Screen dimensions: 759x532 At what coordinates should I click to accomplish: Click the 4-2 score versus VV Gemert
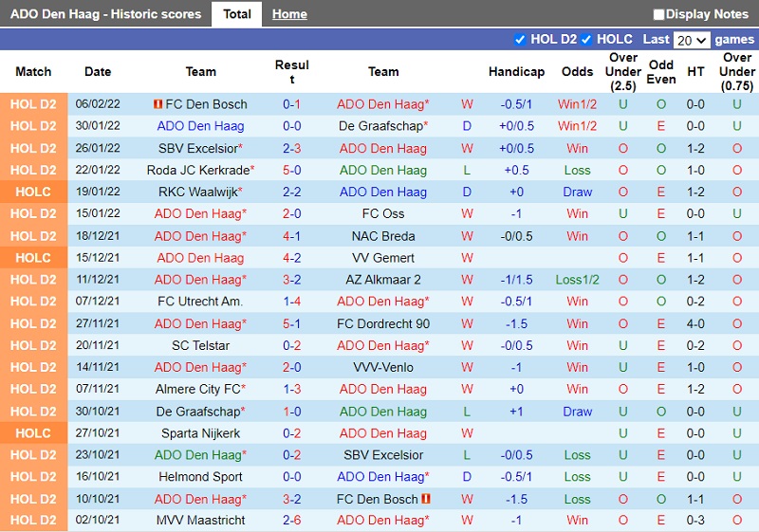click(292, 258)
